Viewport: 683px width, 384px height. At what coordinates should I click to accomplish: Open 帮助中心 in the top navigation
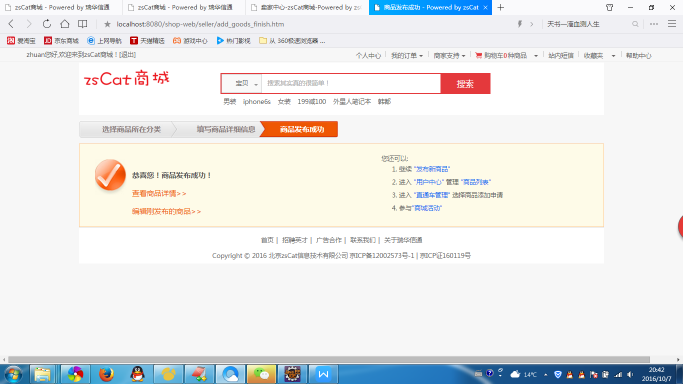[x=639, y=56]
